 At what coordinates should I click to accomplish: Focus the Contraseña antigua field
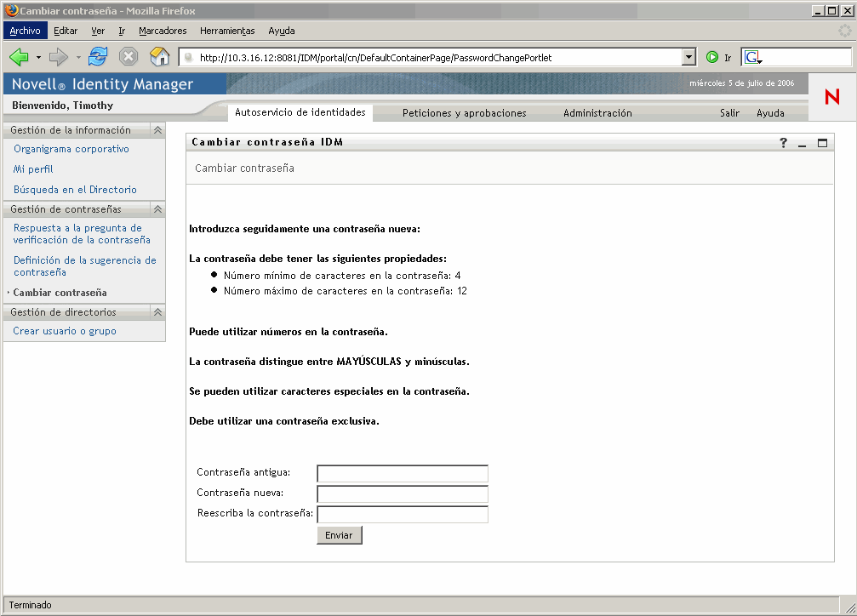[403, 473]
